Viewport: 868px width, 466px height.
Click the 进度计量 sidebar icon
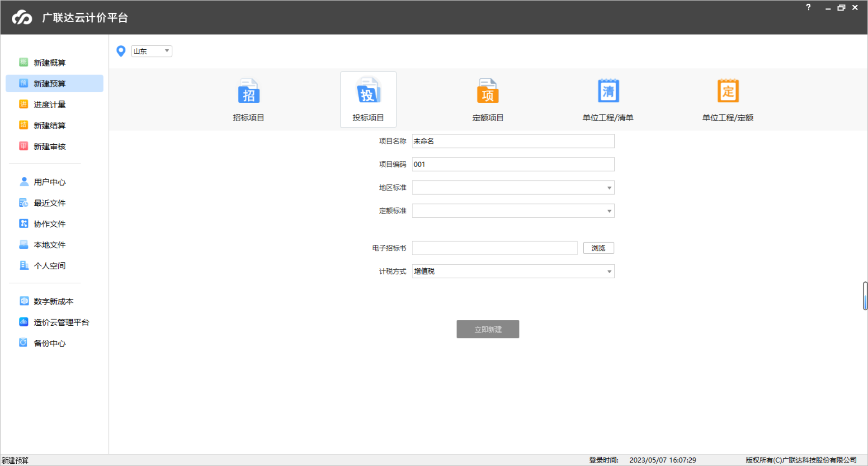point(24,105)
